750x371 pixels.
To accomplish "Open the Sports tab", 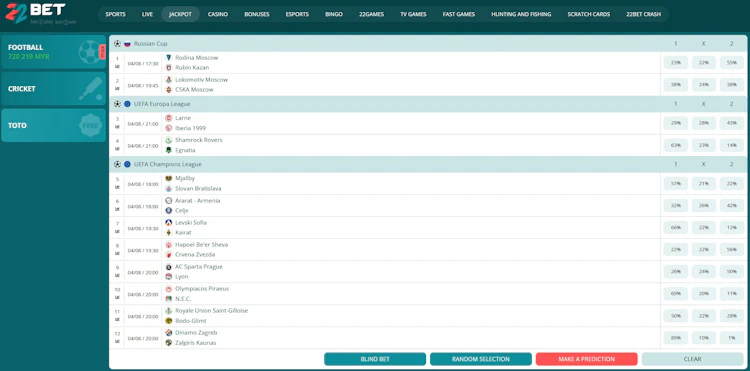I will pyautogui.click(x=115, y=14).
